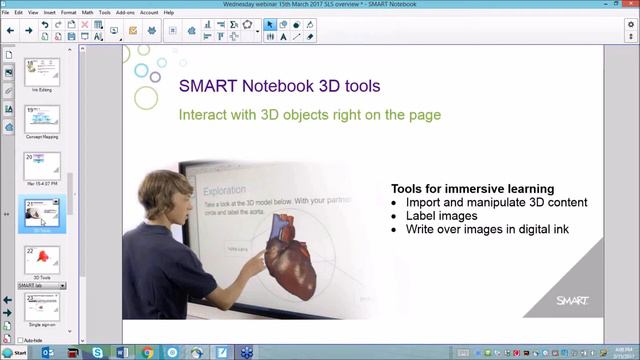The image size is (640, 360).
Task: Enable the Auto-hide checkbox
Action: 20,340
